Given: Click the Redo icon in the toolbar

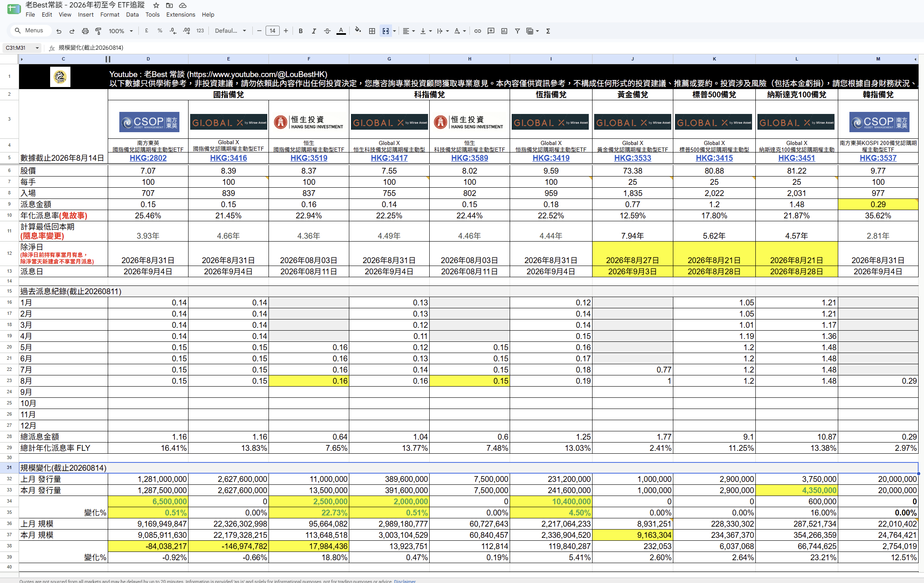Looking at the screenshot, I should [x=72, y=31].
